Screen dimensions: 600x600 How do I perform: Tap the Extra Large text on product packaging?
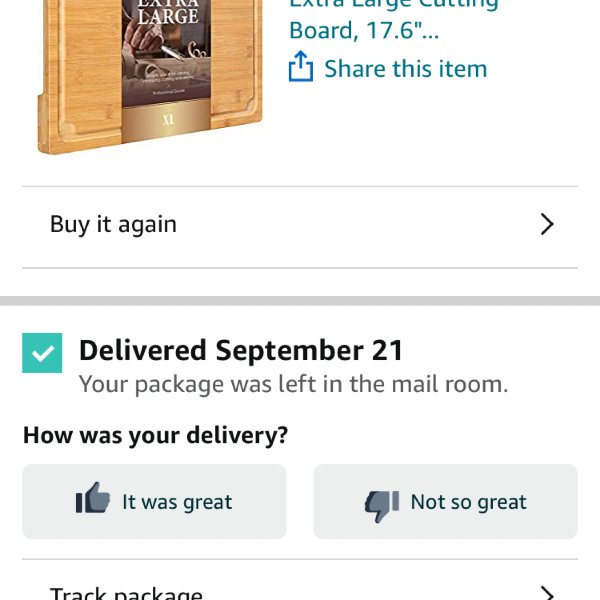tap(168, 13)
